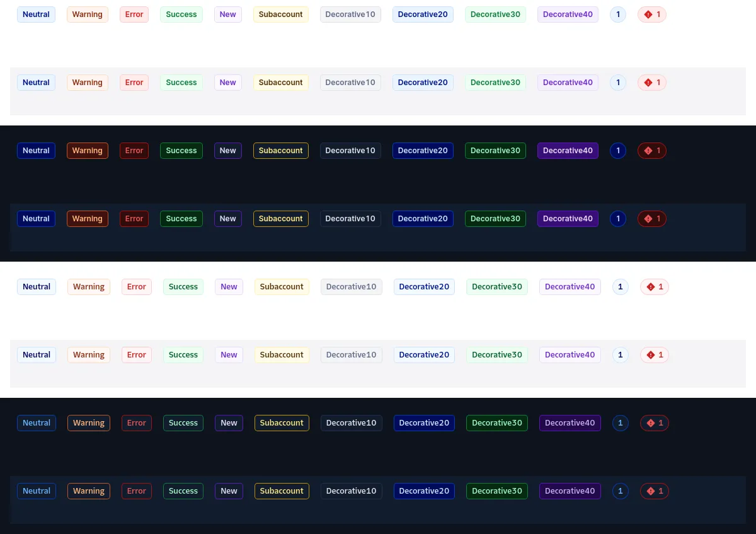Choose Subaccount badge in the seventh row
This screenshot has height=534, width=756.
tap(282, 423)
